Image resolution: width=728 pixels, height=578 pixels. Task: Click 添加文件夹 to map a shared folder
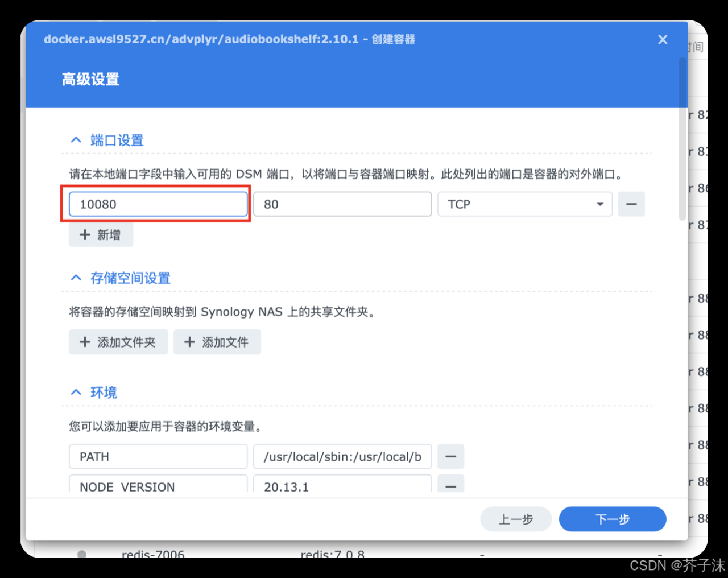tap(118, 342)
